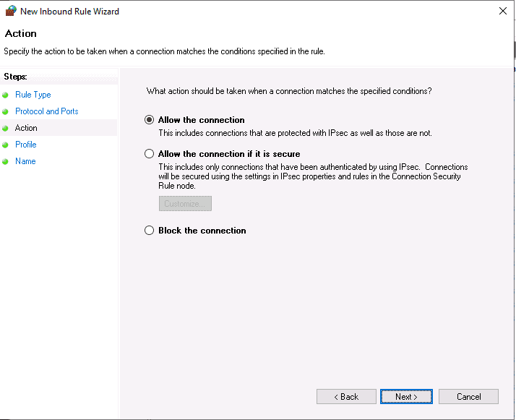Image resolution: width=516 pixels, height=420 pixels.
Task: Jump to the Profile step
Action: coord(26,145)
